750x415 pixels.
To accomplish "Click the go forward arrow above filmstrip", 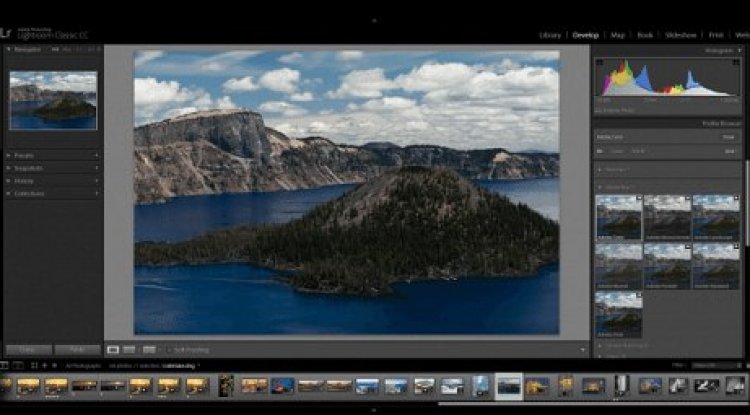I will 54,365.
